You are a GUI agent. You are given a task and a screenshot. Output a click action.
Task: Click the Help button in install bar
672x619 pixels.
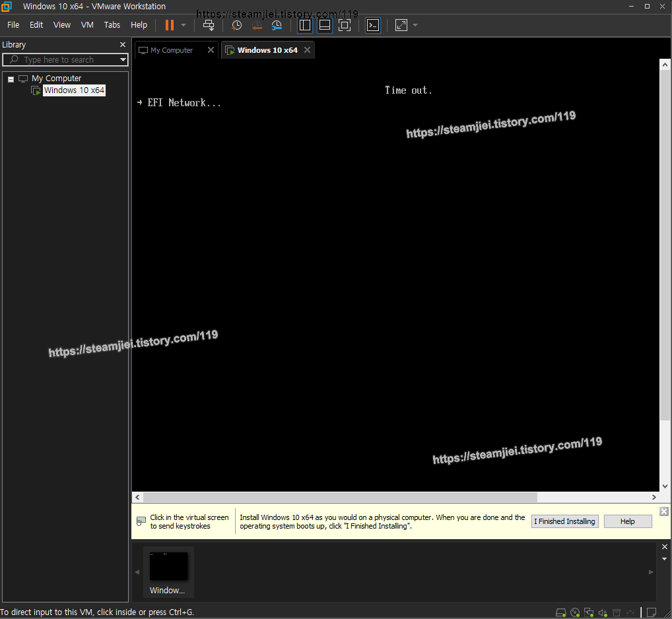click(x=627, y=521)
